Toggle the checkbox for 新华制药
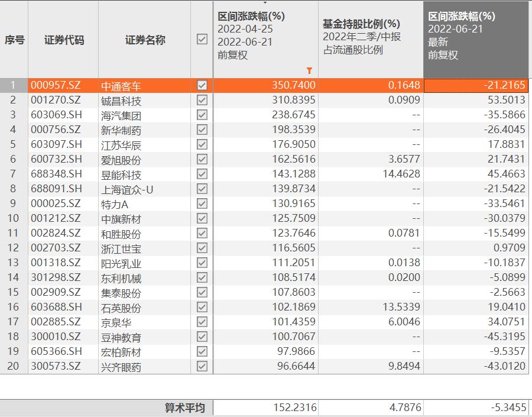 pos(202,130)
